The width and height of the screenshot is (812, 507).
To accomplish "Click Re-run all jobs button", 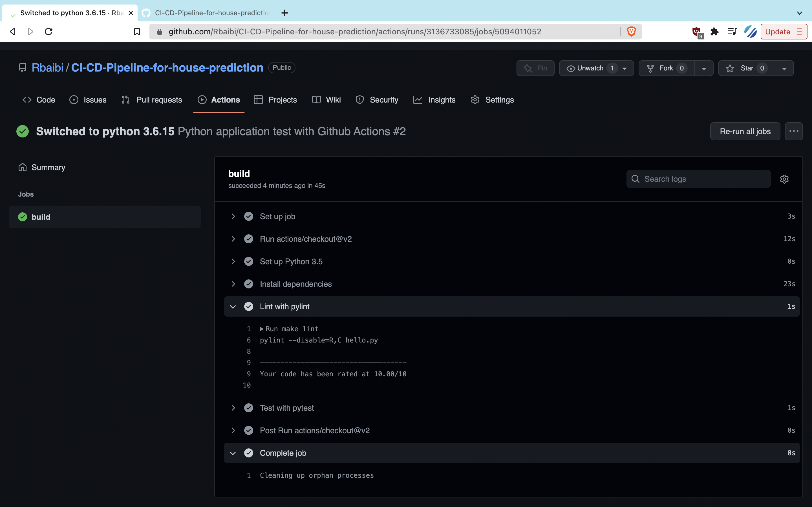I will tap(745, 132).
